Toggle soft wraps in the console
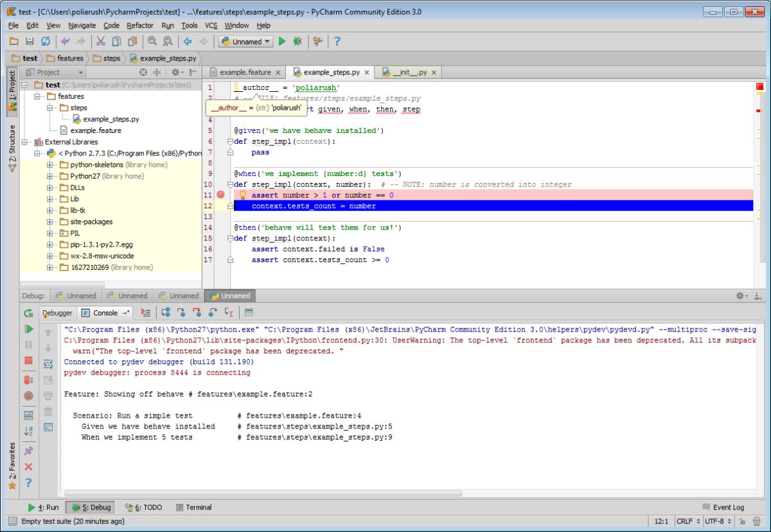This screenshot has width=771, height=532. click(x=48, y=364)
